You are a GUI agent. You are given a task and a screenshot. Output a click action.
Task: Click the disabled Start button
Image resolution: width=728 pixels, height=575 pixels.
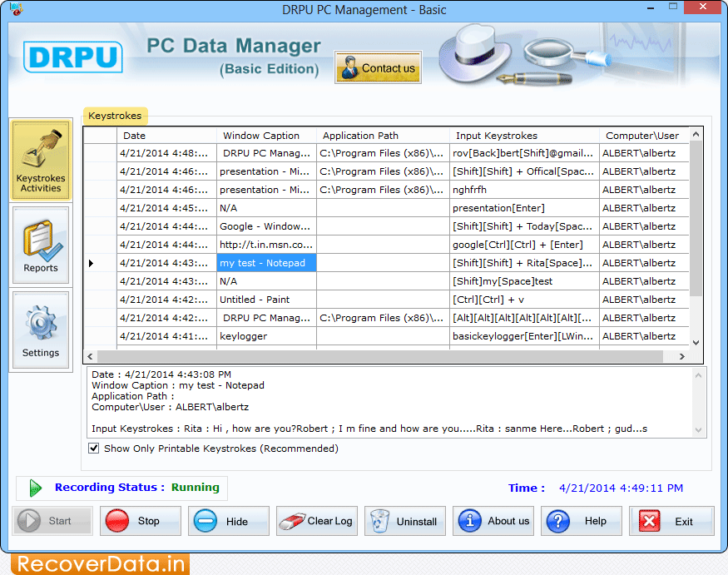[52, 521]
